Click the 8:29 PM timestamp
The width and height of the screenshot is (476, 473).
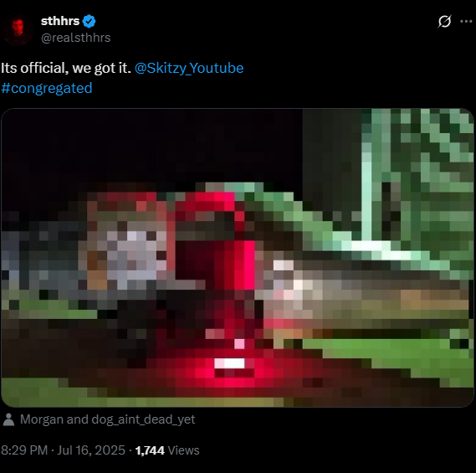(x=24, y=450)
